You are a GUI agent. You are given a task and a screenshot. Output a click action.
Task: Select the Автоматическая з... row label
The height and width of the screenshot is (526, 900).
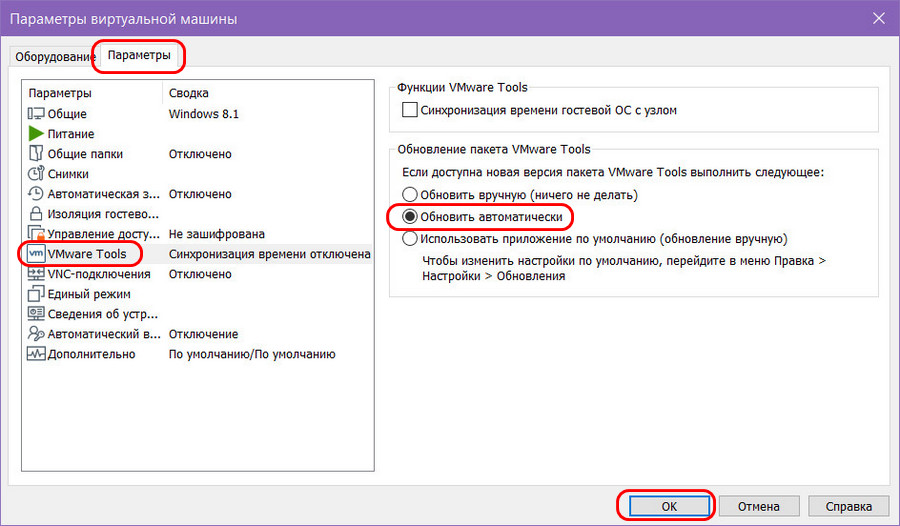click(x=103, y=194)
